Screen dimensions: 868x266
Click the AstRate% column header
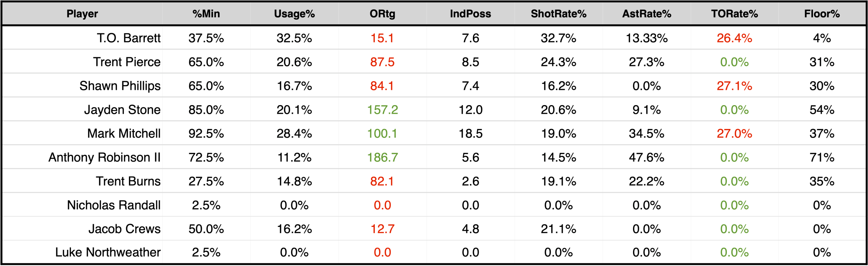click(x=646, y=14)
